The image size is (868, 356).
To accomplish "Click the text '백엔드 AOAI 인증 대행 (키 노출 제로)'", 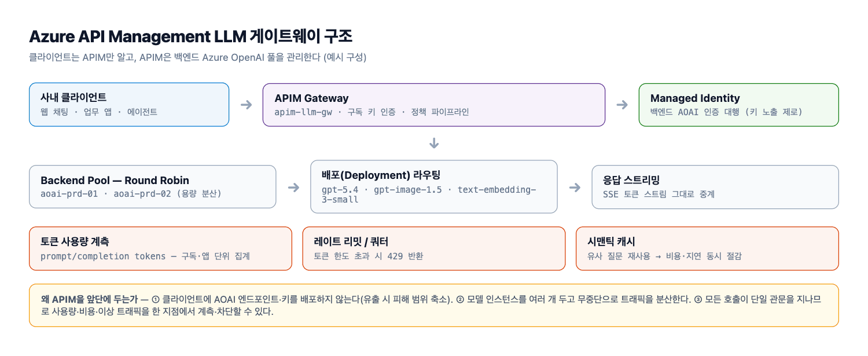I will click(x=726, y=112).
